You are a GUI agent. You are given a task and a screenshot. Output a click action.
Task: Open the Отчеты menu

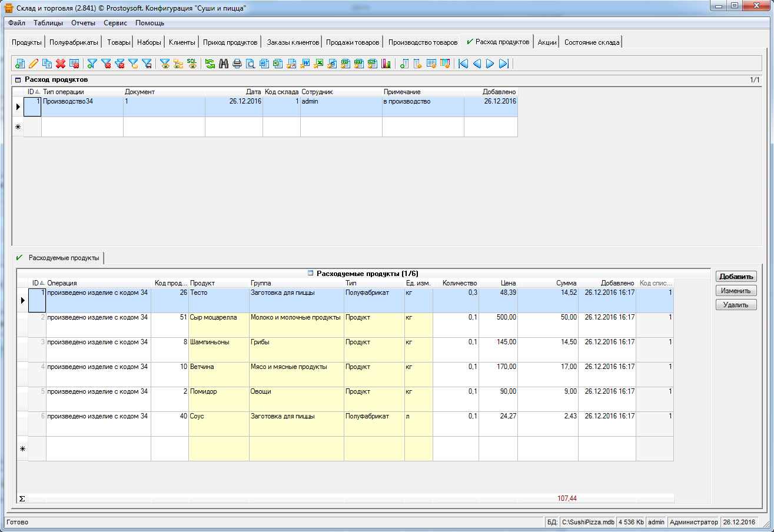[x=83, y=23]
